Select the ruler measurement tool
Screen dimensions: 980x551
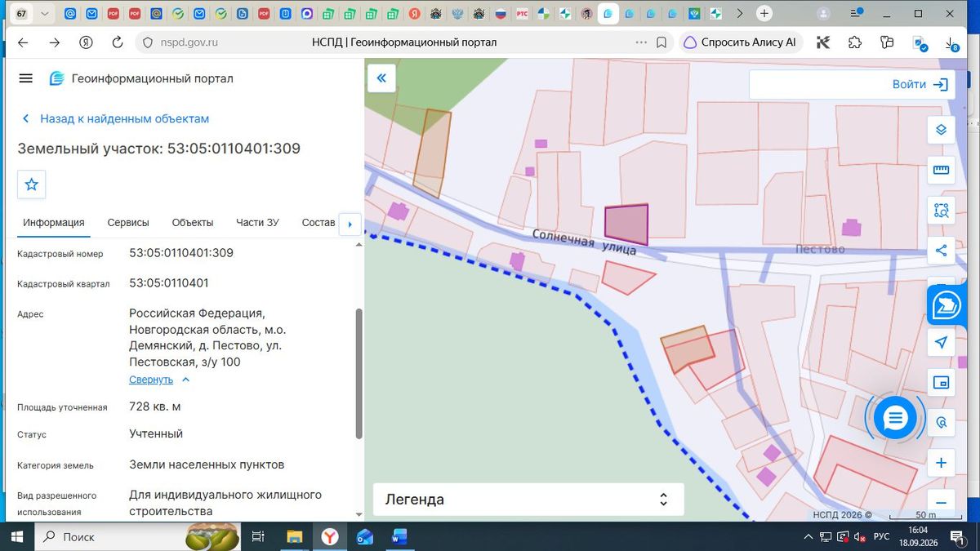point(941,170)
